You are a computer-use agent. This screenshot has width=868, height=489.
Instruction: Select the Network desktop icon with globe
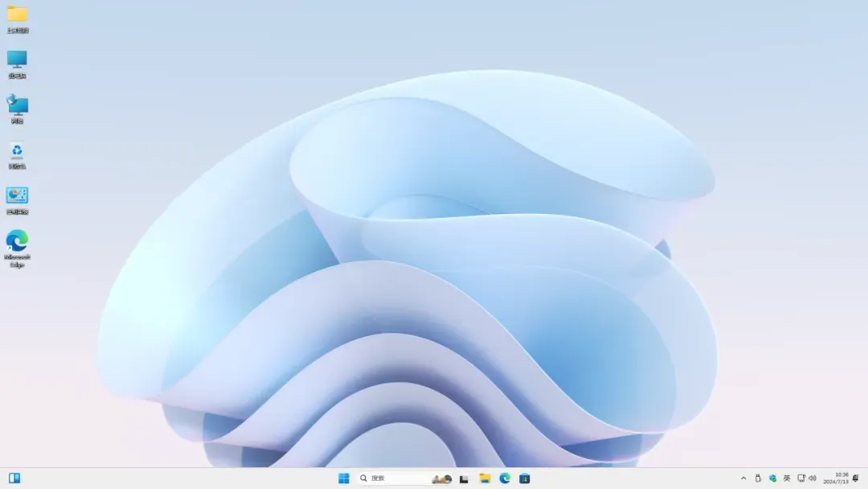17,109
